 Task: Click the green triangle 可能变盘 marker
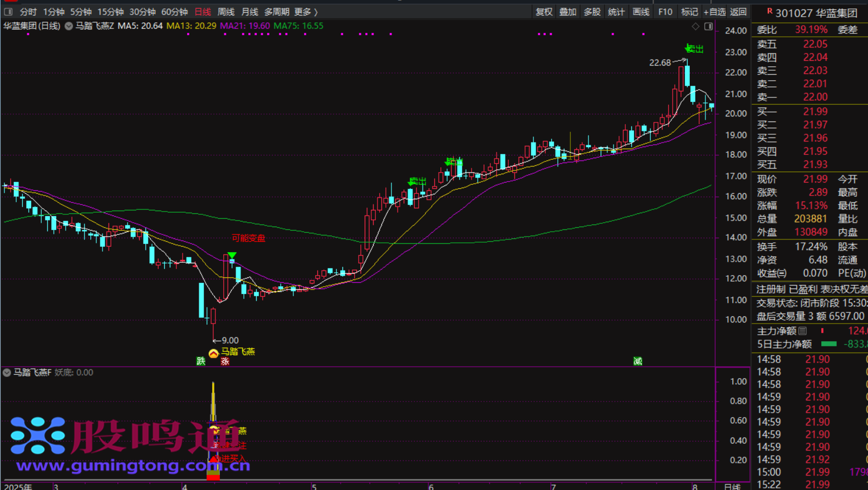[x=232, y=256]
